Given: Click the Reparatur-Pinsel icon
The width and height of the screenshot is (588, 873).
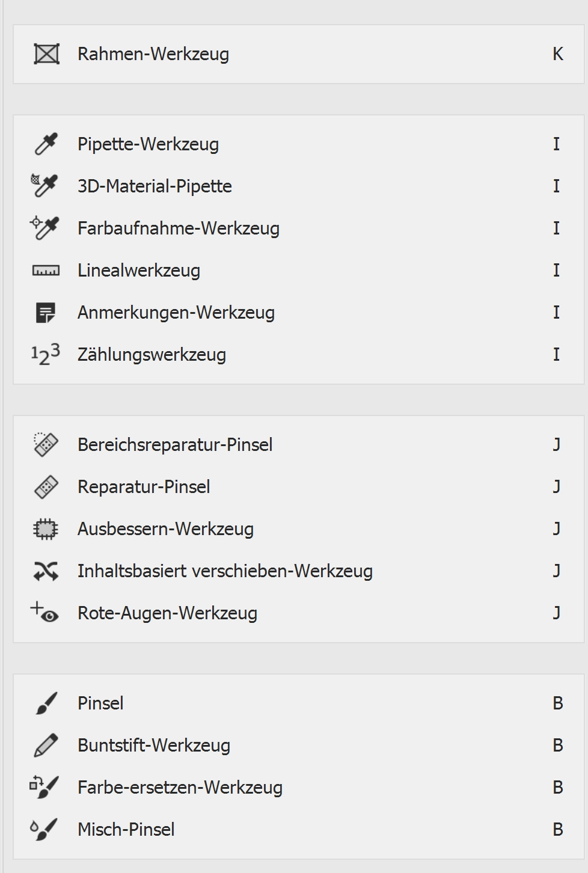Looking at the screenshot, I should coord(46,487).
